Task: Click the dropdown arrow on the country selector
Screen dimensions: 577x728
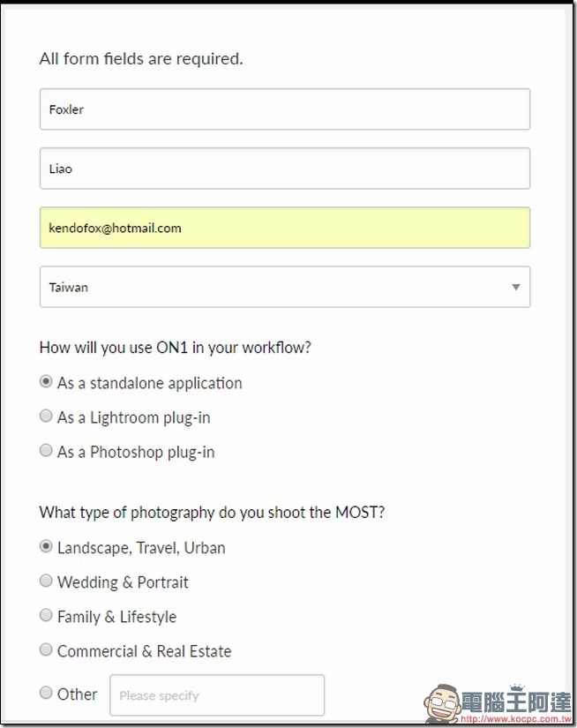Action: pyautogui.click(x=516, y=287)
